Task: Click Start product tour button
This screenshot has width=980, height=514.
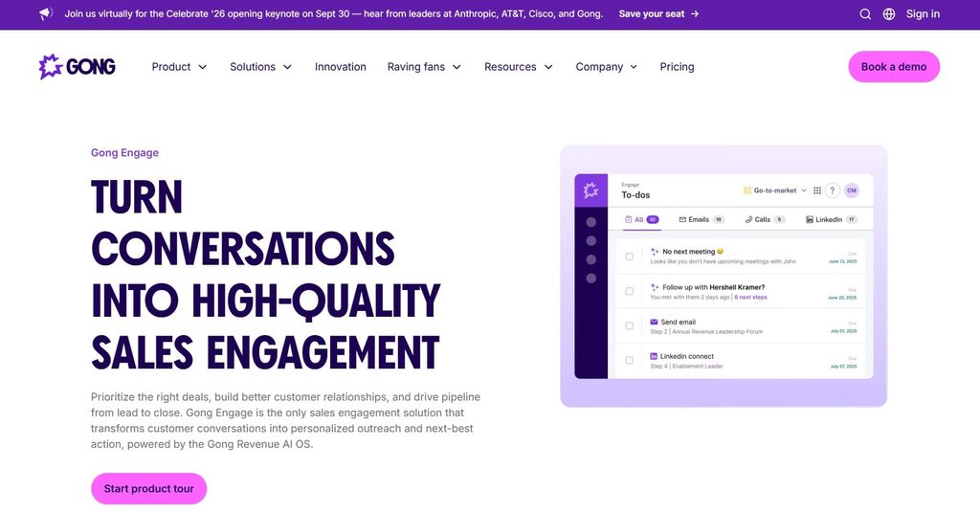Action: [148, 488]
